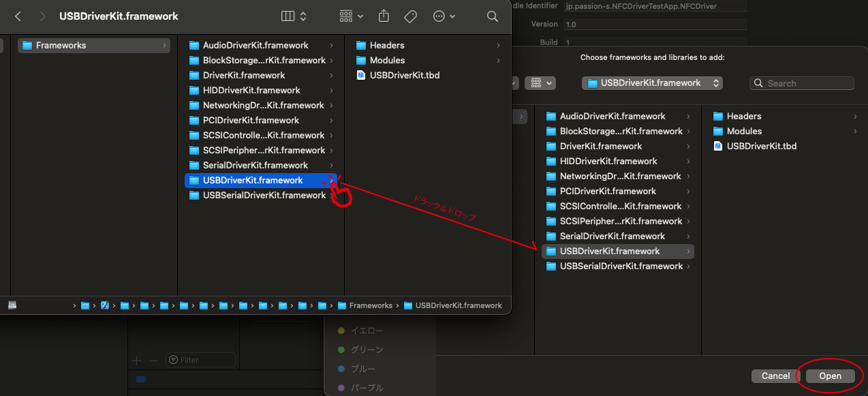Select the Modules folder in the open dialog

pos(744,131)
